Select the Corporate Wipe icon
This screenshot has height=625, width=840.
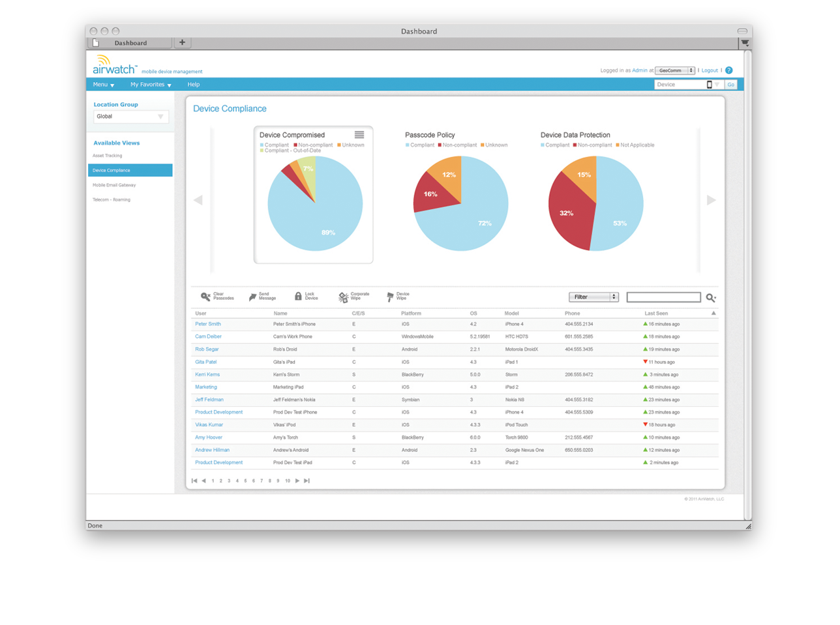click(343, 297)
